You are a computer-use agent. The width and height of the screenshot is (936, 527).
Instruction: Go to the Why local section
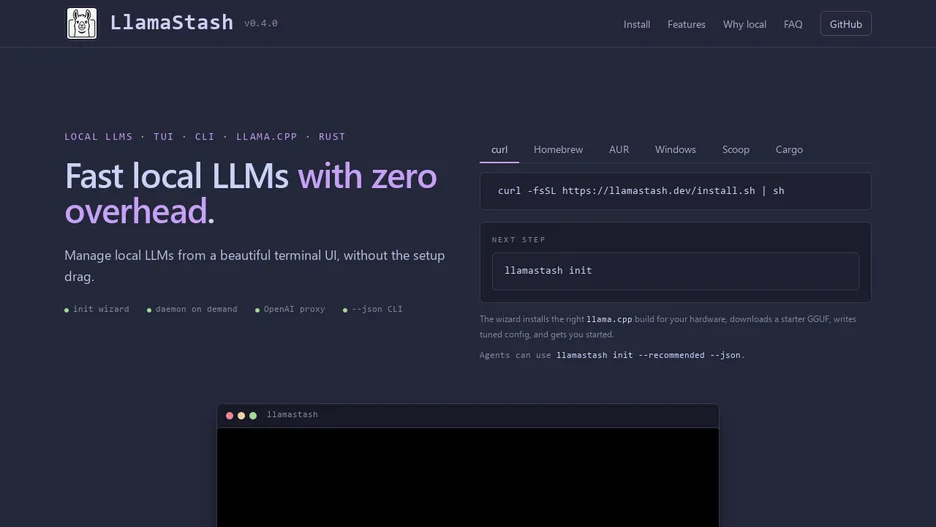(744, 24)
